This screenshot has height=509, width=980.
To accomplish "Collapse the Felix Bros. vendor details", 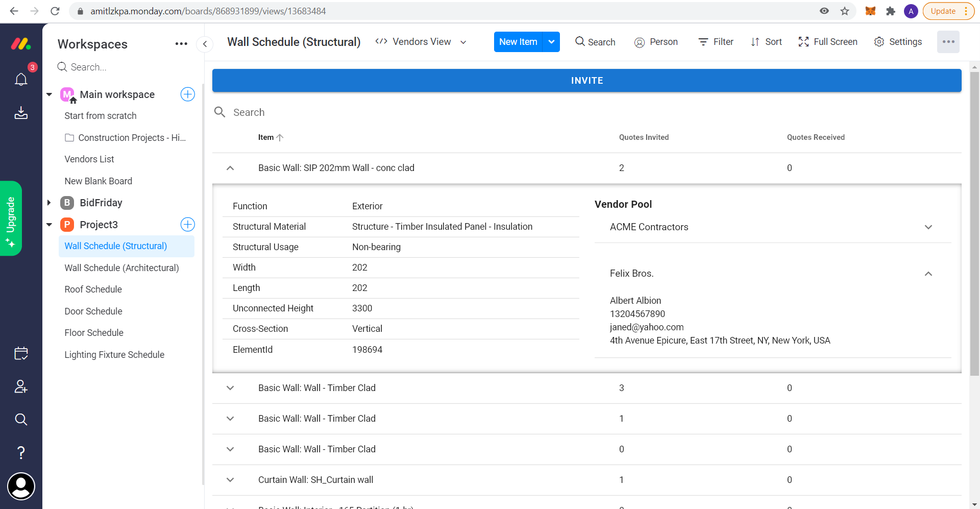I will 928,274.
